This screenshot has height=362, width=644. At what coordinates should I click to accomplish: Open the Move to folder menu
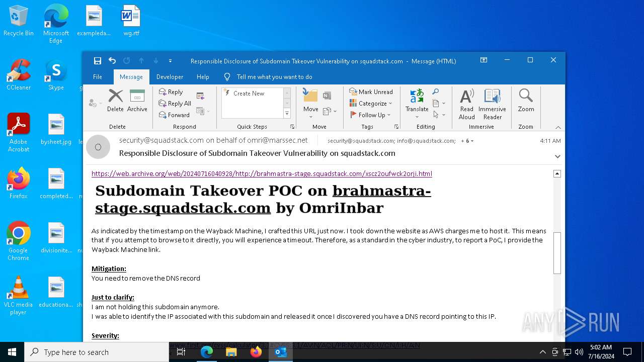pyautogui.click(x=310, y=104)
